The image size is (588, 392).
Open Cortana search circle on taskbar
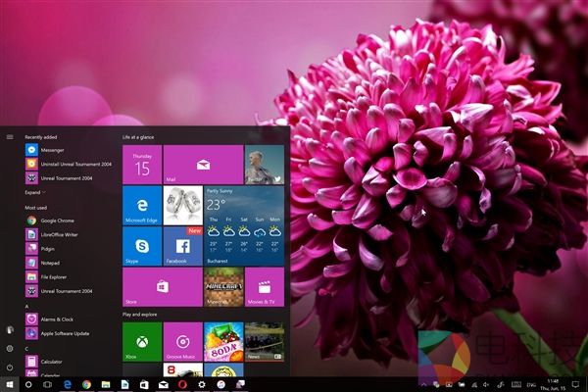[x=28, y=384]
